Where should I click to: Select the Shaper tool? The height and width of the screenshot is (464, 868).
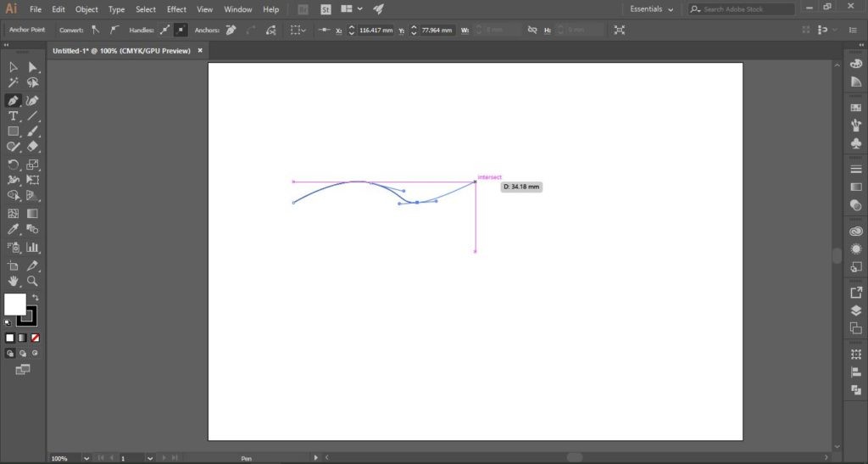pyautogui.click(x=14, y=147)
